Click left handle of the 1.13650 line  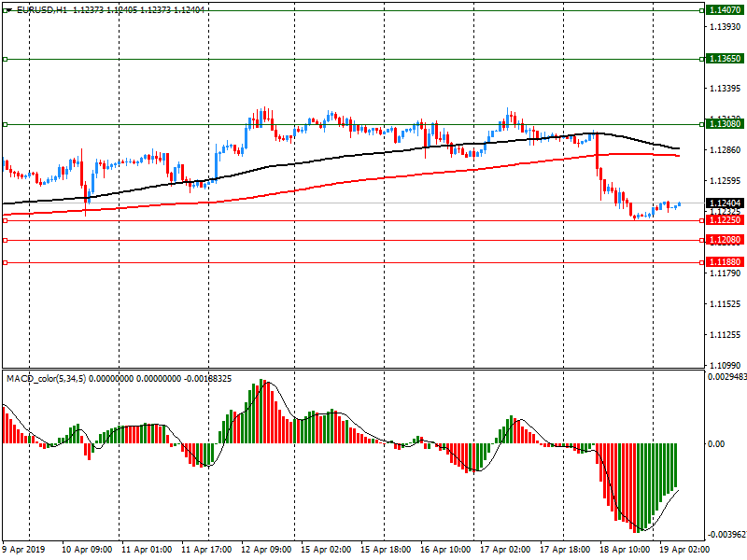6,59
